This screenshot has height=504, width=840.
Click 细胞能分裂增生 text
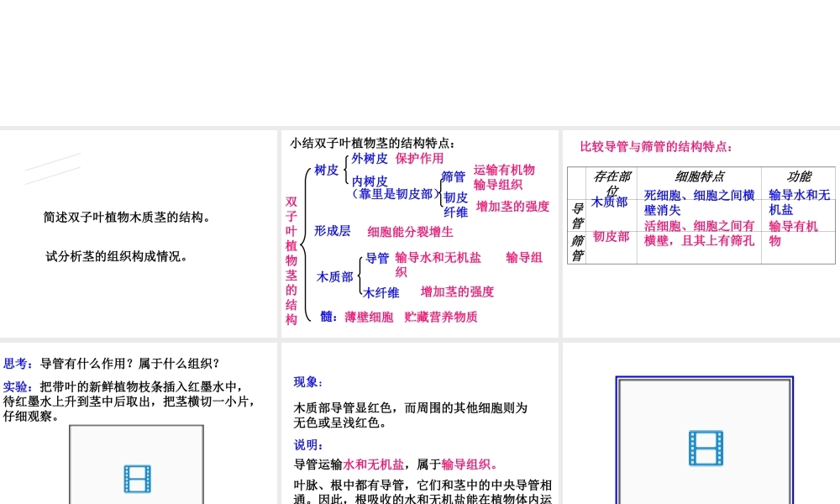point(411,232)
